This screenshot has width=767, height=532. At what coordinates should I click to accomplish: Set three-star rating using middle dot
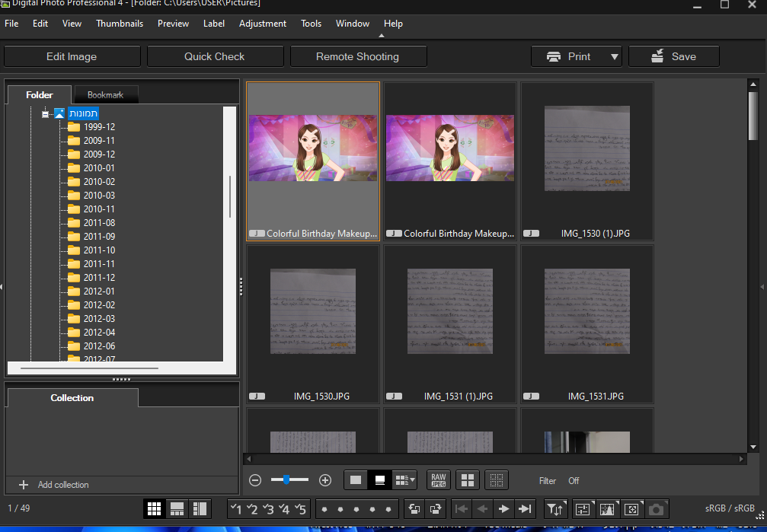pyautogui.click(x=356, y=509)
